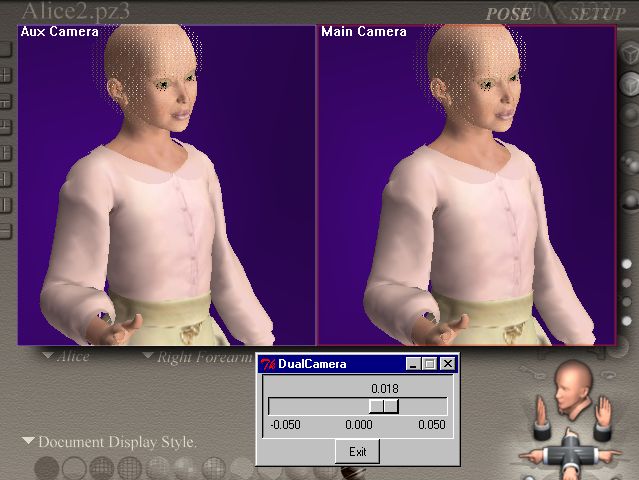
Task: Click inside the Aux Camera viewport
Action: tap(166, 185)
